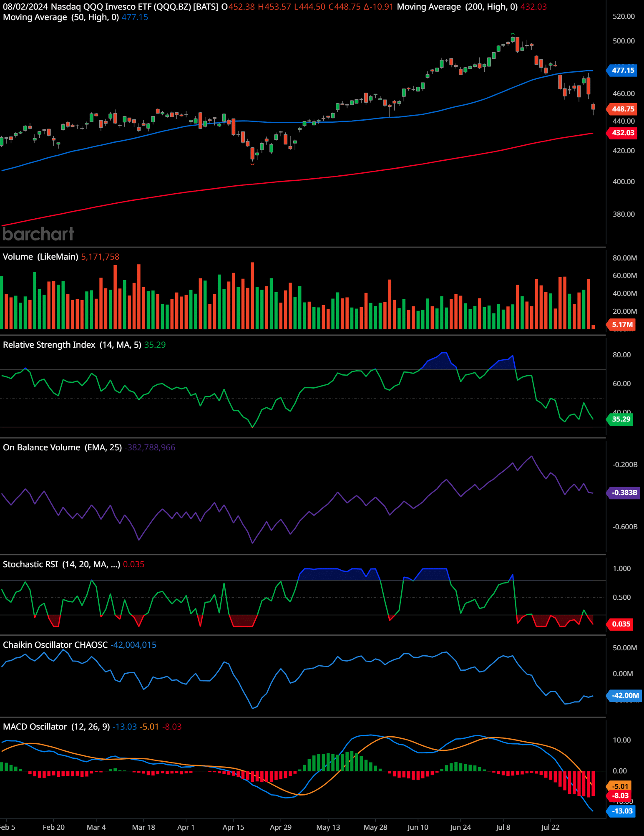Viewport: 644px width, 836px height.
Task: Click the May 13 date axis label
Action: pyautogui.click(x=328, y=827)
